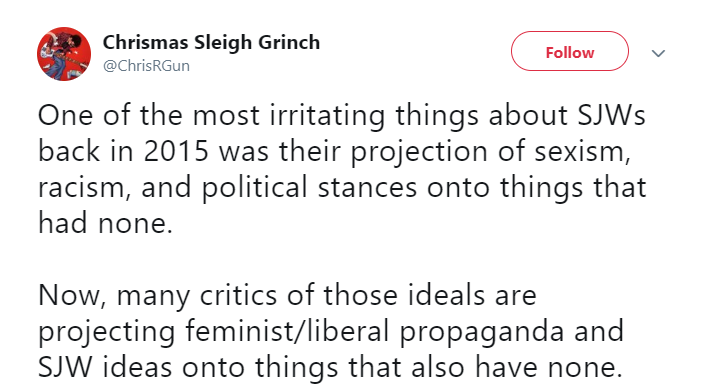
Task: Click the text 'had none.' ending the first paragraph
Action: [105, 223]
